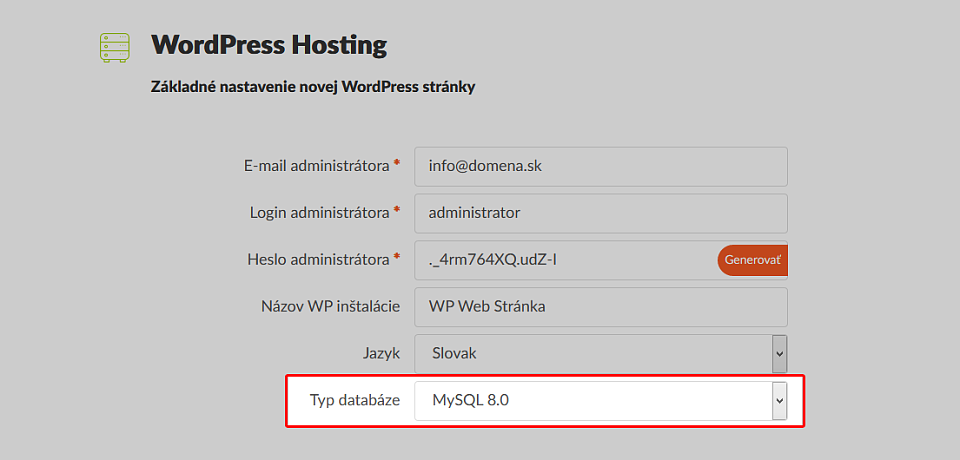
Task: Click the arrow on the MySQL 8.0 dropdown
Action: 779,401
